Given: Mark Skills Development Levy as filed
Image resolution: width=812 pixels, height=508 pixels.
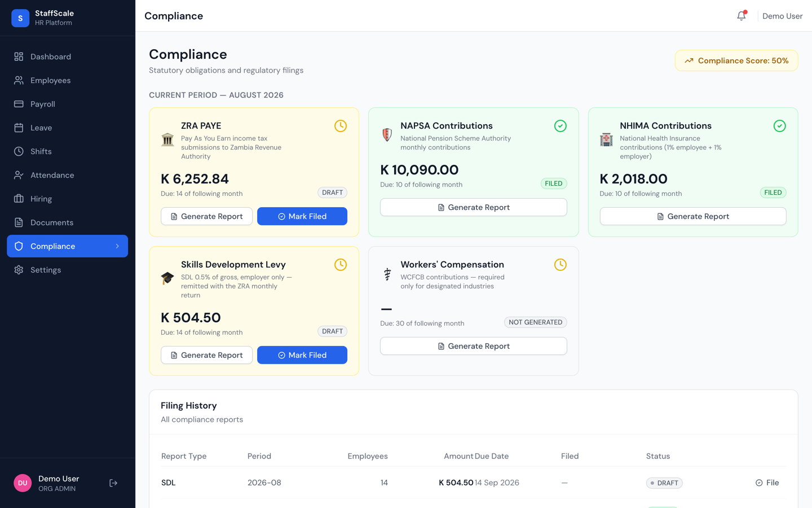Looking at the screenshot, I should coord(302,355).
